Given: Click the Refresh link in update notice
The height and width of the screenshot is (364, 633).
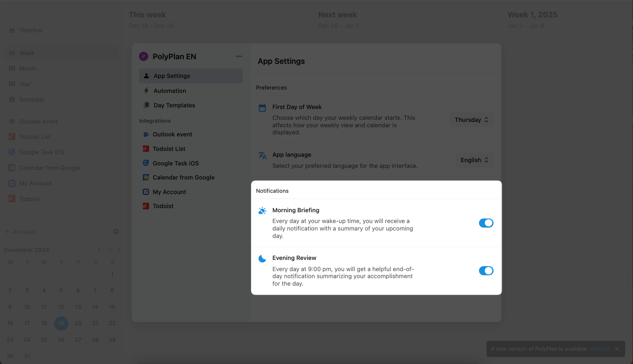Looking at the screenshot, I should 600,349.
